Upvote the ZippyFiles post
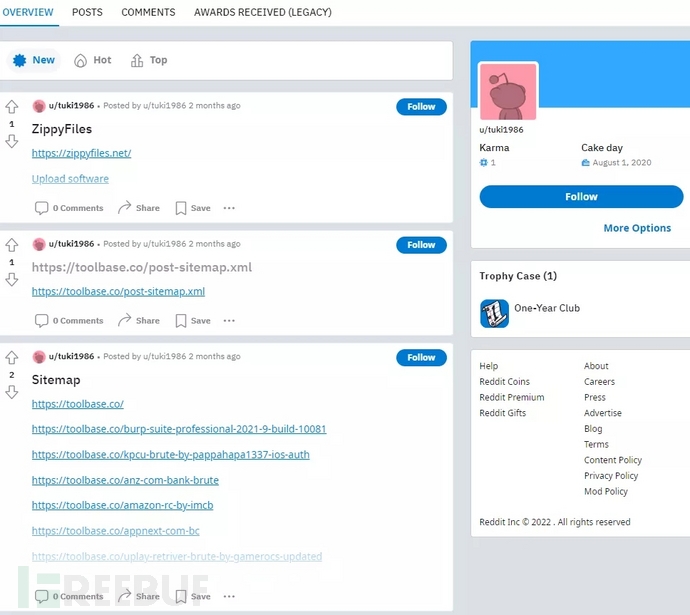Image resolution: width=690 pixels, height=615 pixels. click(12, 106)
